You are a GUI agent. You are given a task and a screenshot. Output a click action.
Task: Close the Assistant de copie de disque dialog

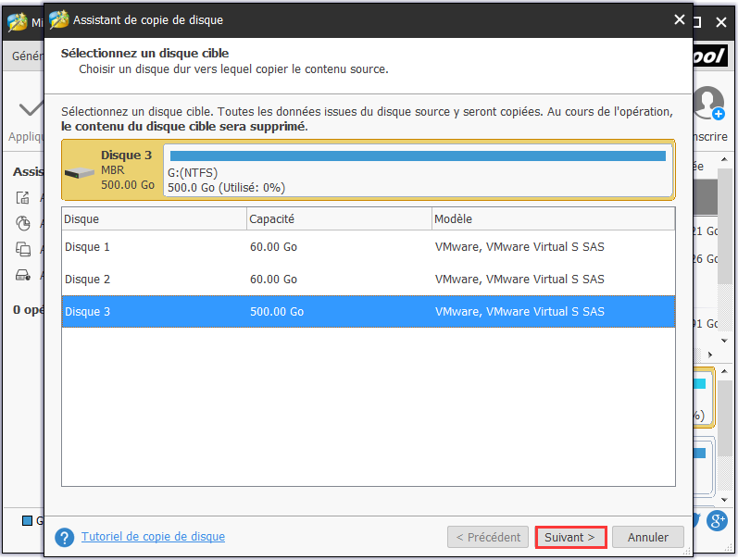pyautogui.click(x=680, y=19)
